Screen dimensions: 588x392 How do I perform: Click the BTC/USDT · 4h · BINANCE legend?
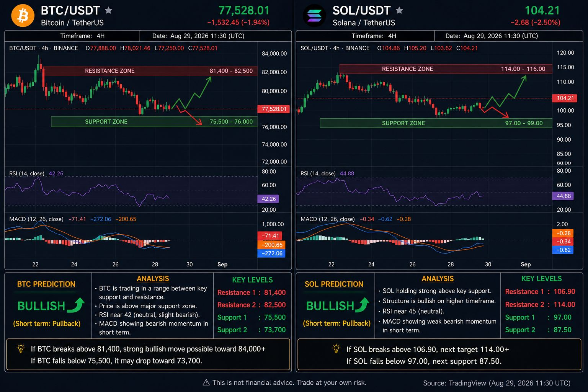point(44,48)
